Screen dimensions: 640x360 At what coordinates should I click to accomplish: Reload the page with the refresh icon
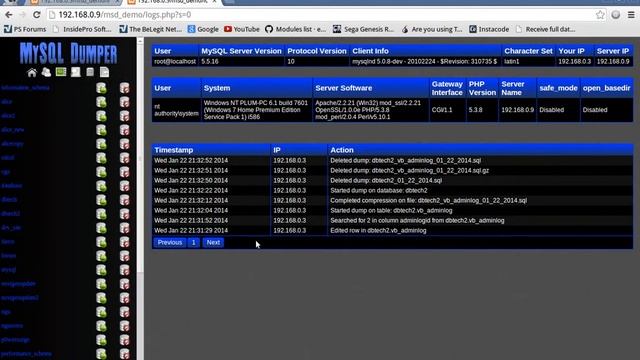coord(36,15)
